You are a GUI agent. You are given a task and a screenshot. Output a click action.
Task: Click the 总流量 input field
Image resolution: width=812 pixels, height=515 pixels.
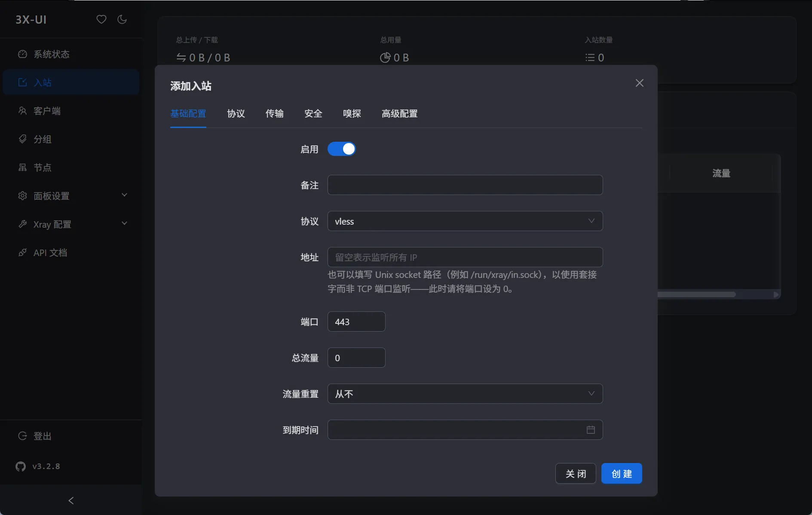click(356, 358)
